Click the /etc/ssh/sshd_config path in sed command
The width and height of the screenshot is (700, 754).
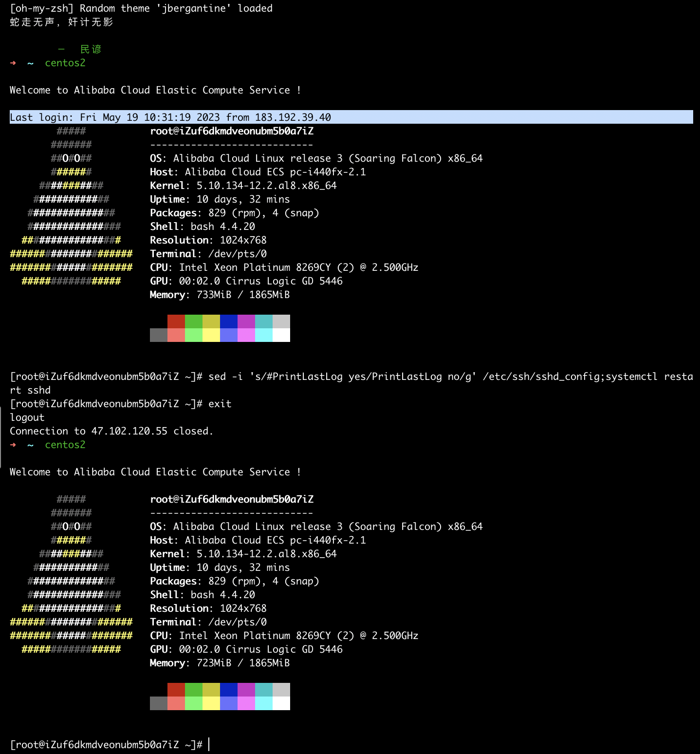pos(542,377)
